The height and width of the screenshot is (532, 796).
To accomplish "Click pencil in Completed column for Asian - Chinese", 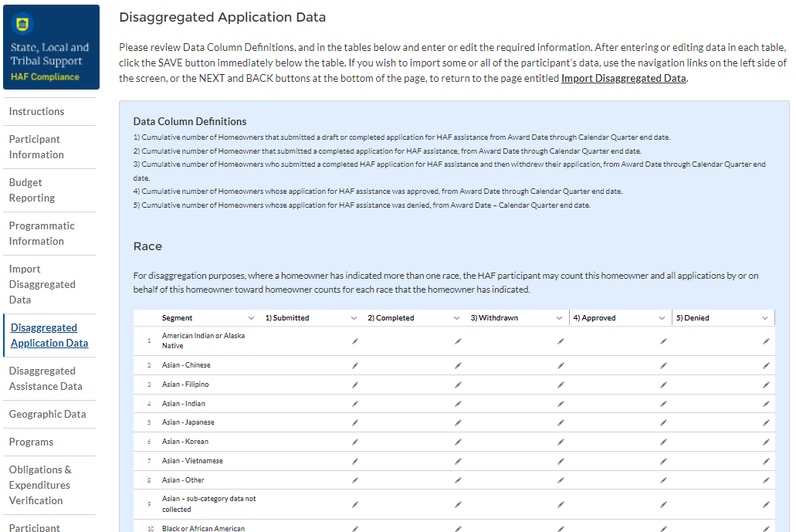I will (x=458, y=365).
